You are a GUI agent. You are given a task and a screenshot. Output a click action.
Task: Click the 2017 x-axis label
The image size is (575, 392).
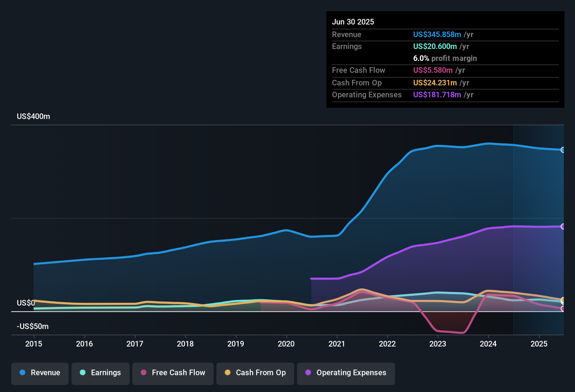pyautogui.click(x=135, y=344)
